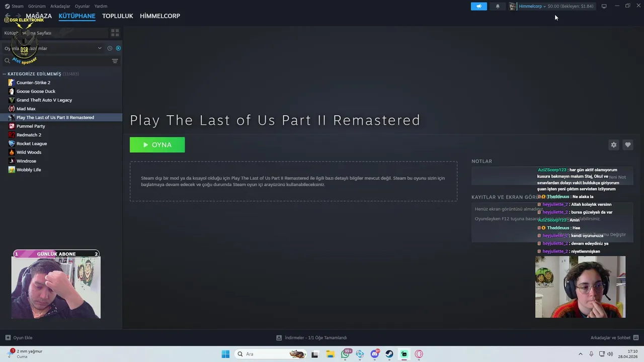644x362 pixels.
Task: Click the taskbar Ara search box
Action: click(271, 354)
